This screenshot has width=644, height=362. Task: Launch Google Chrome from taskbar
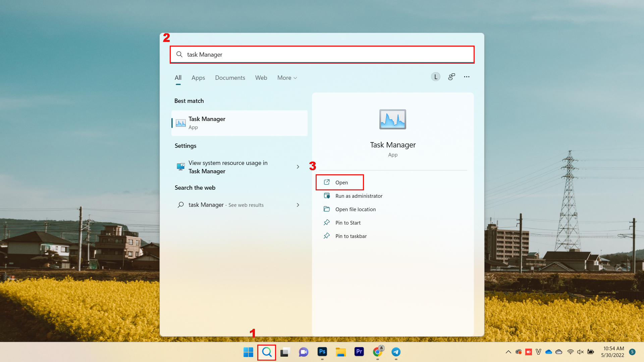pos(377,352)
